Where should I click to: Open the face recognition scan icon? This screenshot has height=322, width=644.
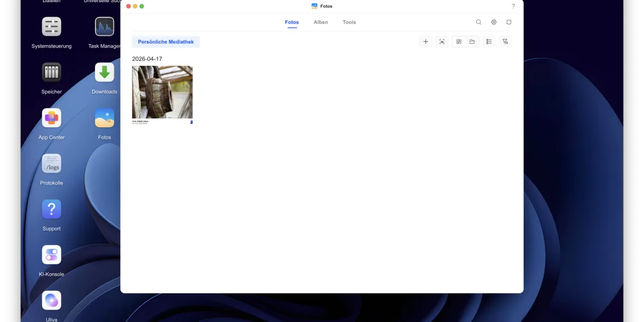coord(442,41)
